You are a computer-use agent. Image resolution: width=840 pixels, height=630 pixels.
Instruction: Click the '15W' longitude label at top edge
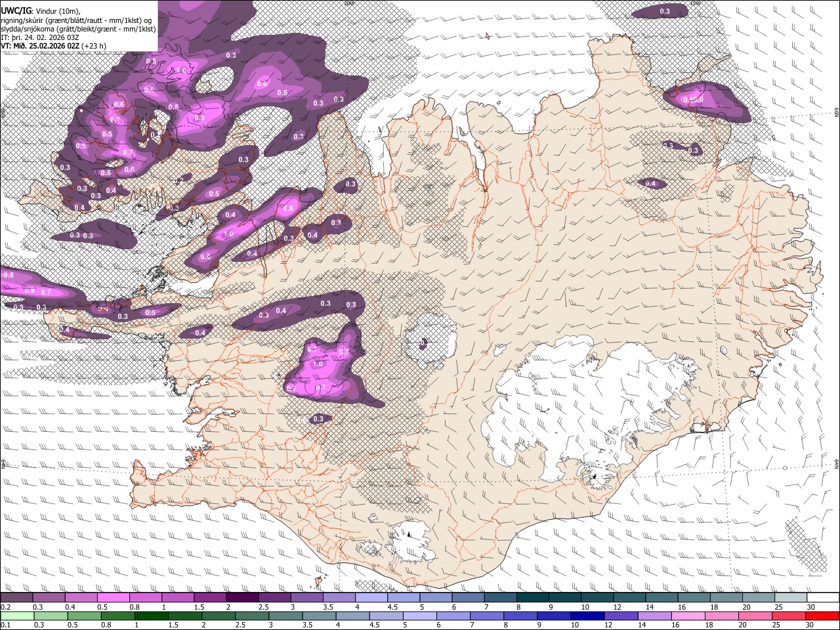coord(696,3)
